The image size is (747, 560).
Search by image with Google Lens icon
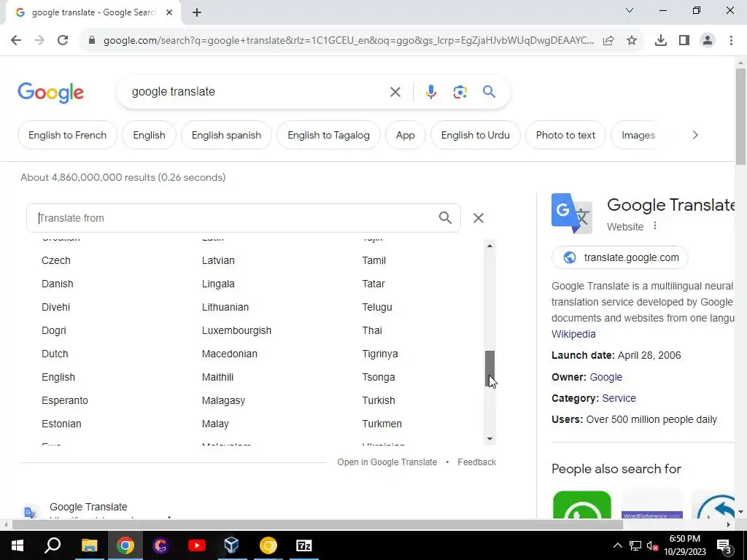460,92
